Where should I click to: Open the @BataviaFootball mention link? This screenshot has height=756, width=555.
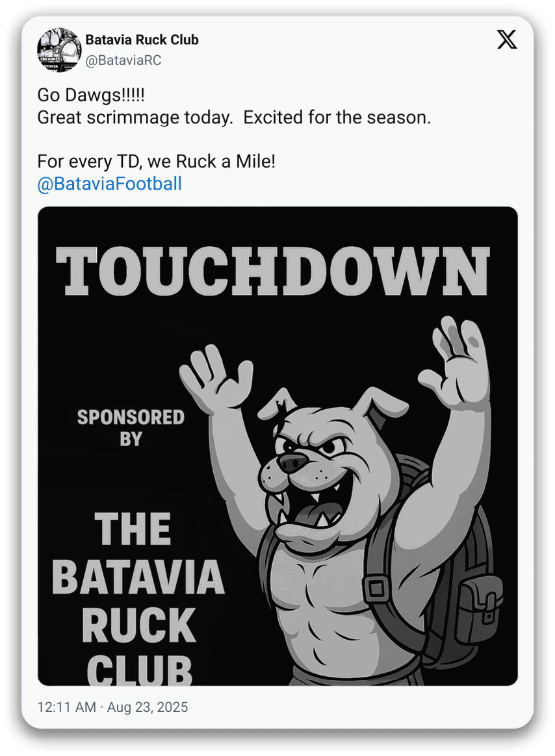pos(109,184)
